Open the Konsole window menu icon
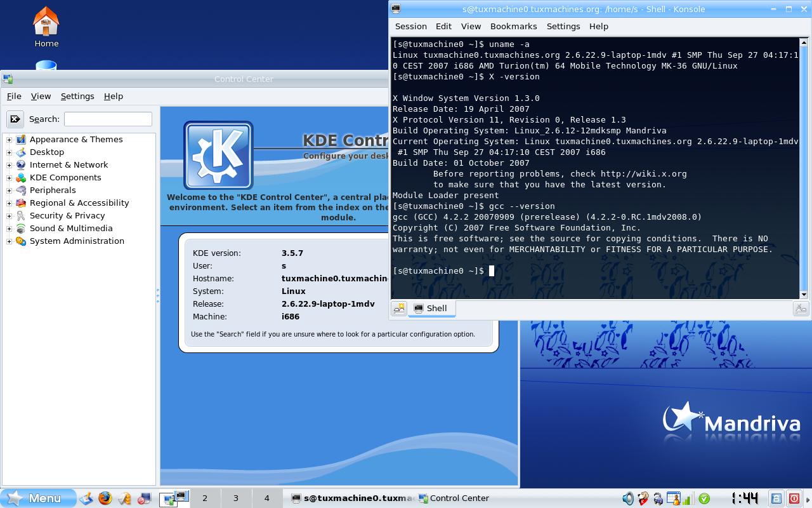812x508 pixels. pyautogui.click(x=396, y=9)
